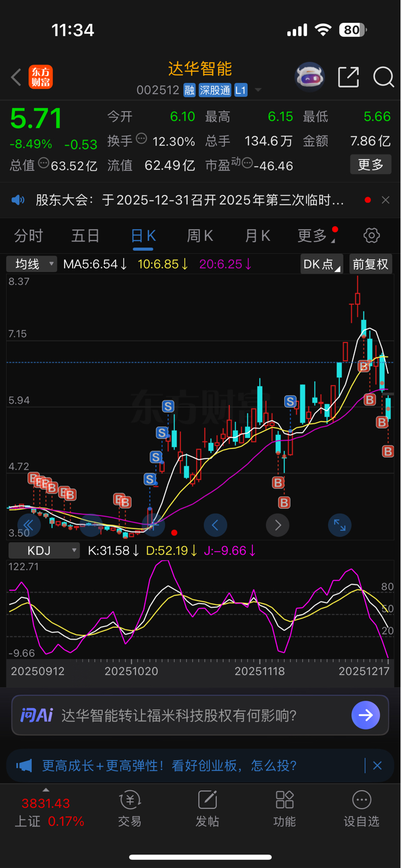Switch to the 分时 tab
401x868 pixels.
tap(28, 236)
